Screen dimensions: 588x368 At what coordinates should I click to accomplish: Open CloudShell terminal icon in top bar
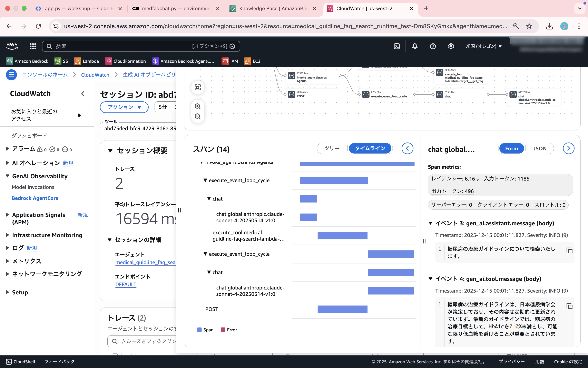396,46
